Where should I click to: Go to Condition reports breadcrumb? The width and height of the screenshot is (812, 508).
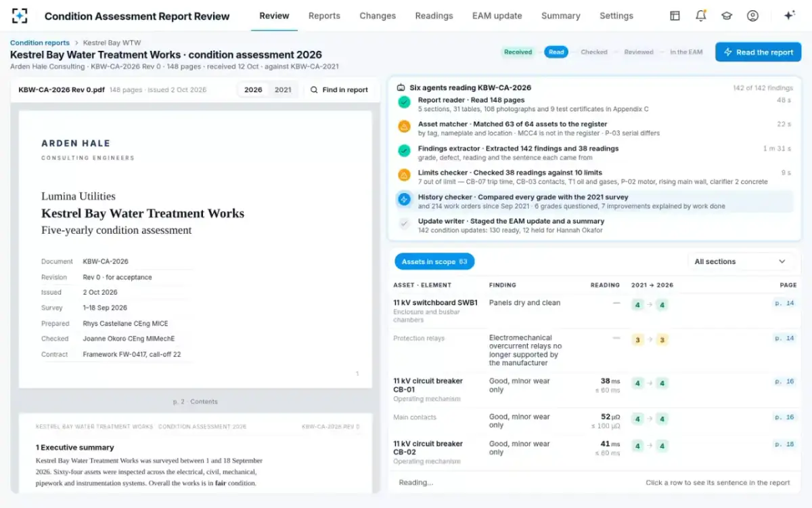40,43
